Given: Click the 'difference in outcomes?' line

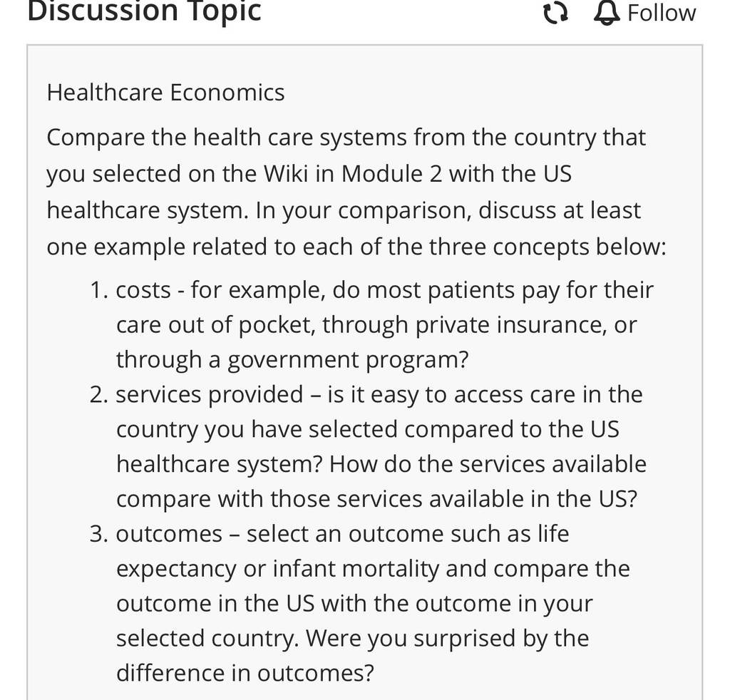Looking at the screenshot, I should click(245, 673).
